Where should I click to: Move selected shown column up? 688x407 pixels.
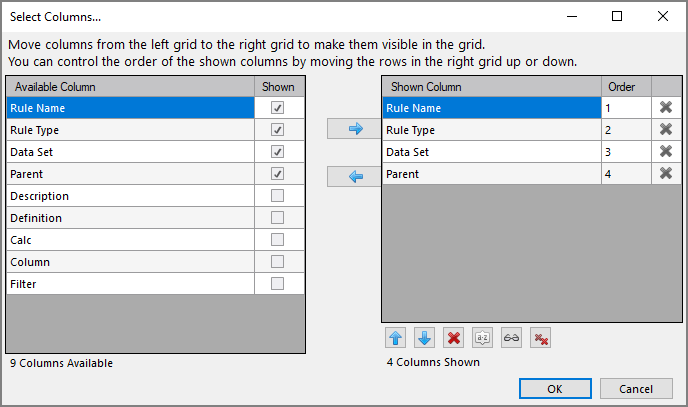click(395, 338)
